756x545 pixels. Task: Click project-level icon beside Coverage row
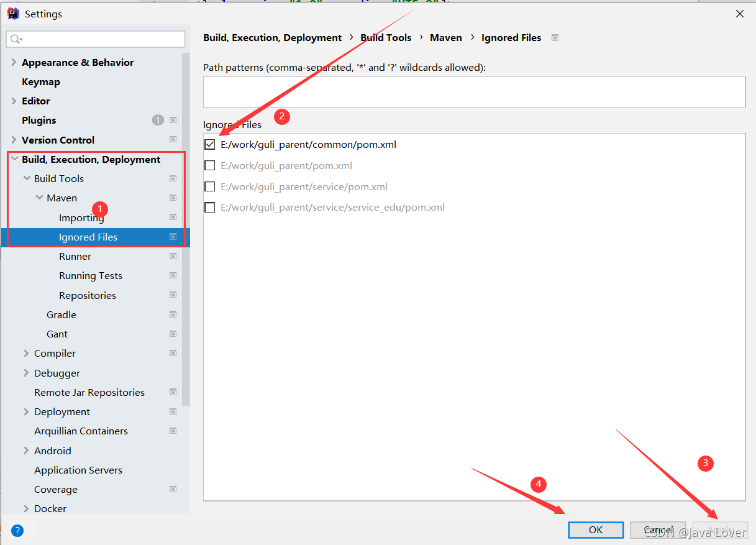[173, 489]
